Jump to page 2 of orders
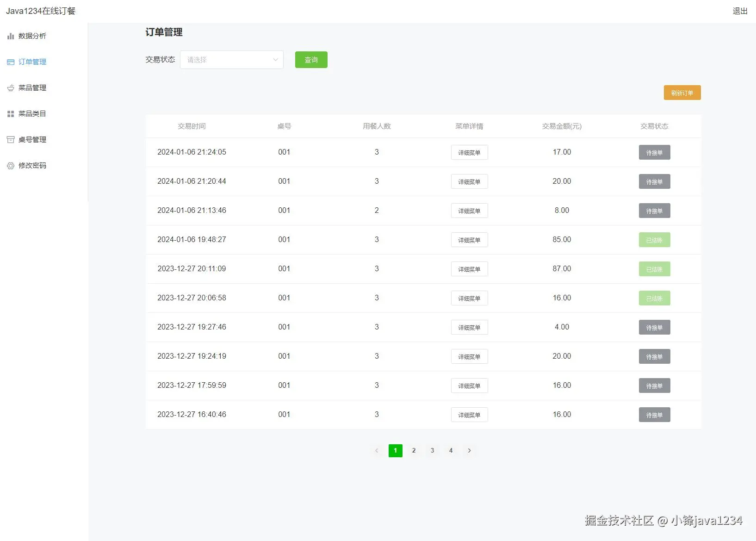Screen dimensions: 756x541 pos(414,450)
